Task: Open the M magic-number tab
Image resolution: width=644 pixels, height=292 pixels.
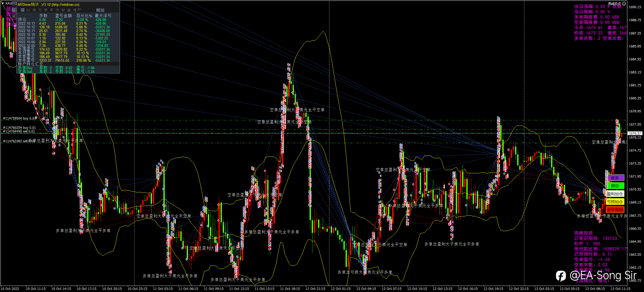Action: 63,10
